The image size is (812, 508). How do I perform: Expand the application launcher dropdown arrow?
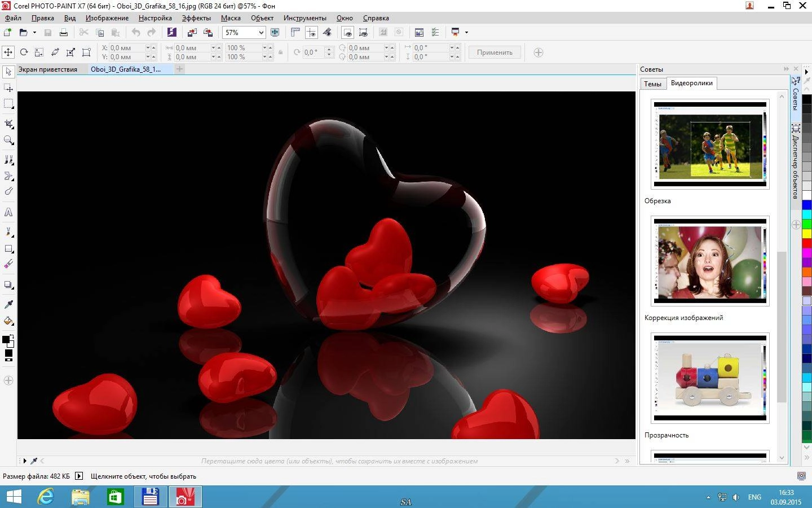click(466, 32)
